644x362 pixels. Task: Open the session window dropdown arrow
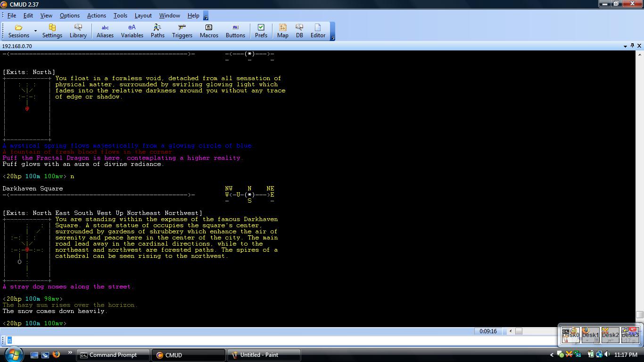625,46
